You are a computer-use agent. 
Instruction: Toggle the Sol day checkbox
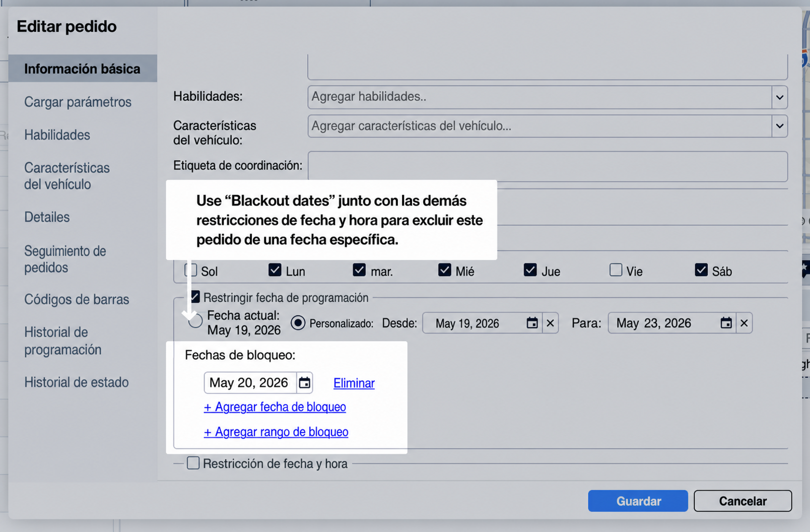point(191,270)
